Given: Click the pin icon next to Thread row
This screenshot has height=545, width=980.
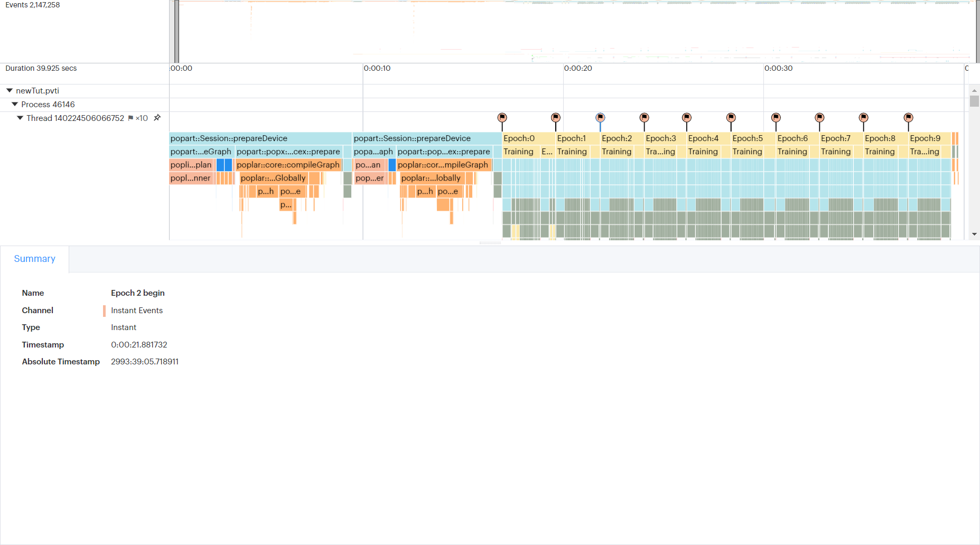Looking at the screenshot, I should 157,118.
